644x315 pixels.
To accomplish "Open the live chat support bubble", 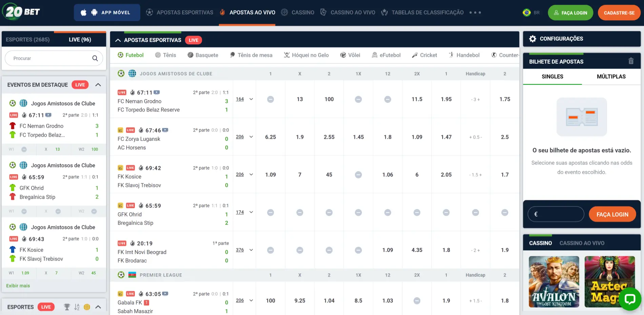I will point(630,299).
